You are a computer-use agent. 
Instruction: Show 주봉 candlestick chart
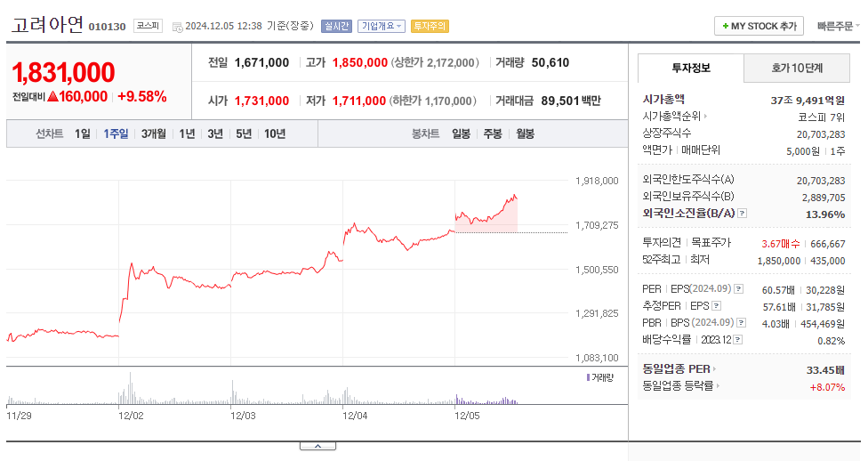point(493,133)
